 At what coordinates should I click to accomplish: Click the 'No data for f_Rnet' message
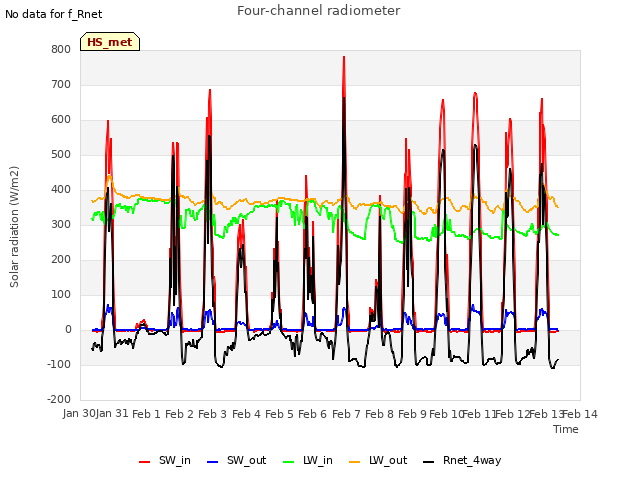coord(53,14)
